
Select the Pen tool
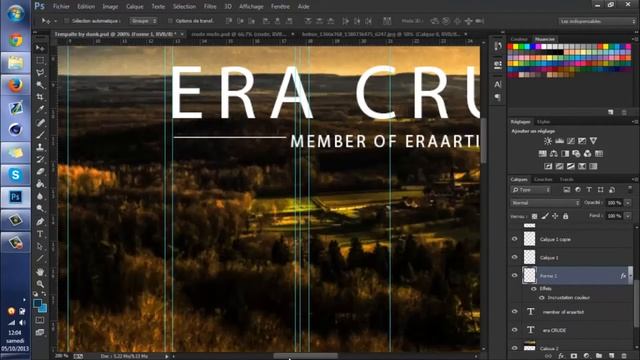40,222
